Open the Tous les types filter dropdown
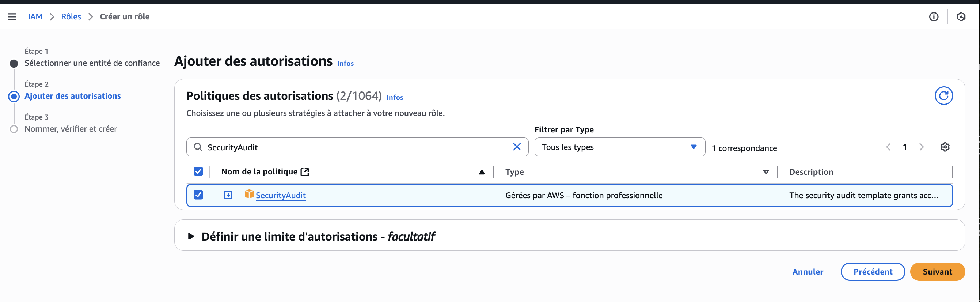Screen dimensions: 980x302 (619, 147)
